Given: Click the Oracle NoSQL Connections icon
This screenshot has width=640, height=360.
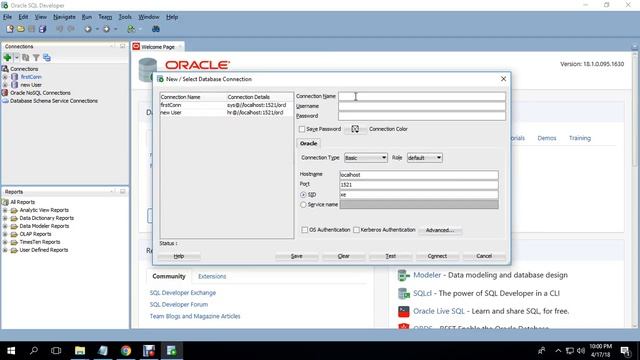Looking at the screenshot, I should [x=5, y=93].
